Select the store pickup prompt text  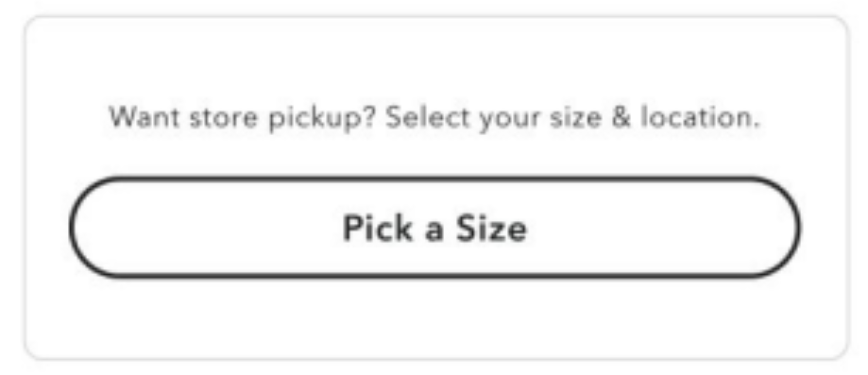tap(434, 118)
